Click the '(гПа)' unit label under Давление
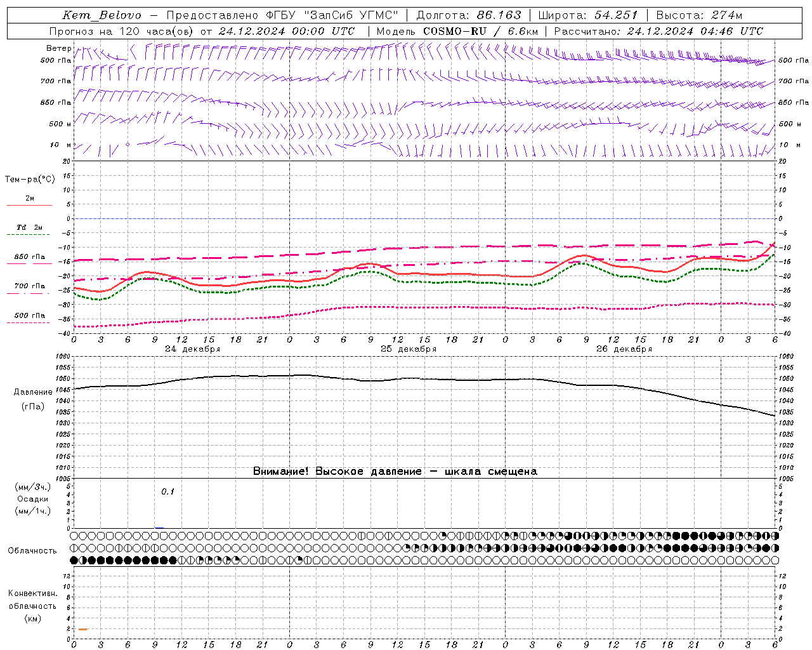 [33, 406]
